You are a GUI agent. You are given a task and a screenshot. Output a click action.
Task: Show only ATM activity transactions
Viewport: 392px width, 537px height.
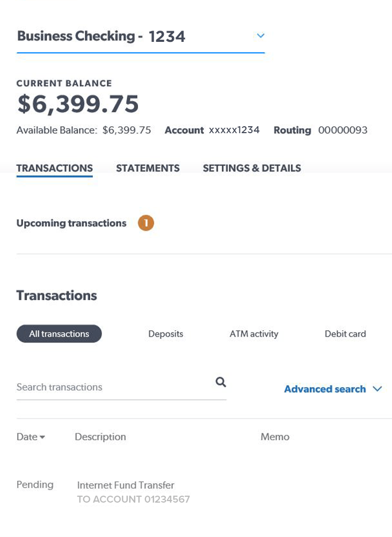[x=254, y=334]
